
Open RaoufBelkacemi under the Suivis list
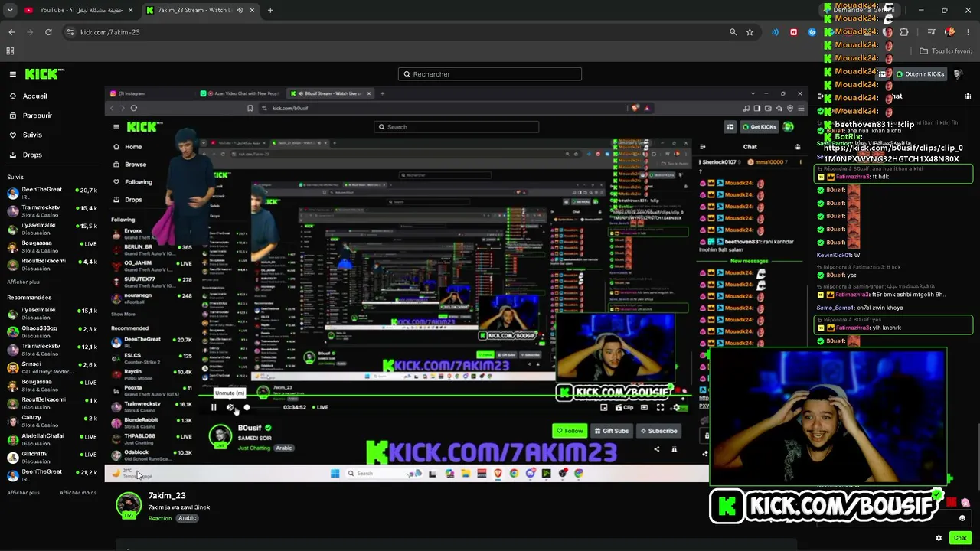coord(51,264)
